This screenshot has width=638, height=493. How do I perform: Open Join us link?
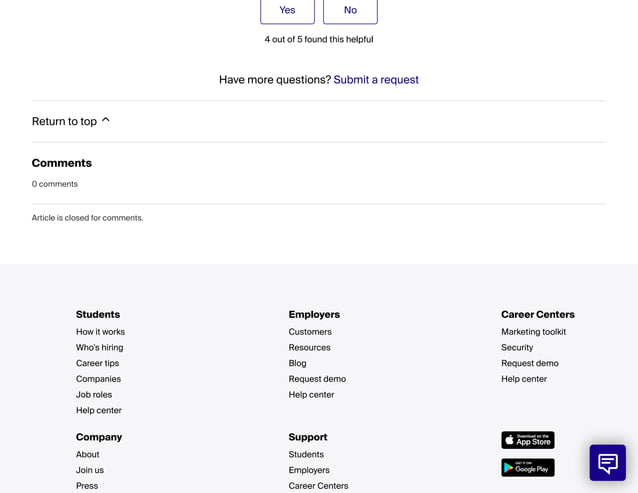[x=90, y=470]
